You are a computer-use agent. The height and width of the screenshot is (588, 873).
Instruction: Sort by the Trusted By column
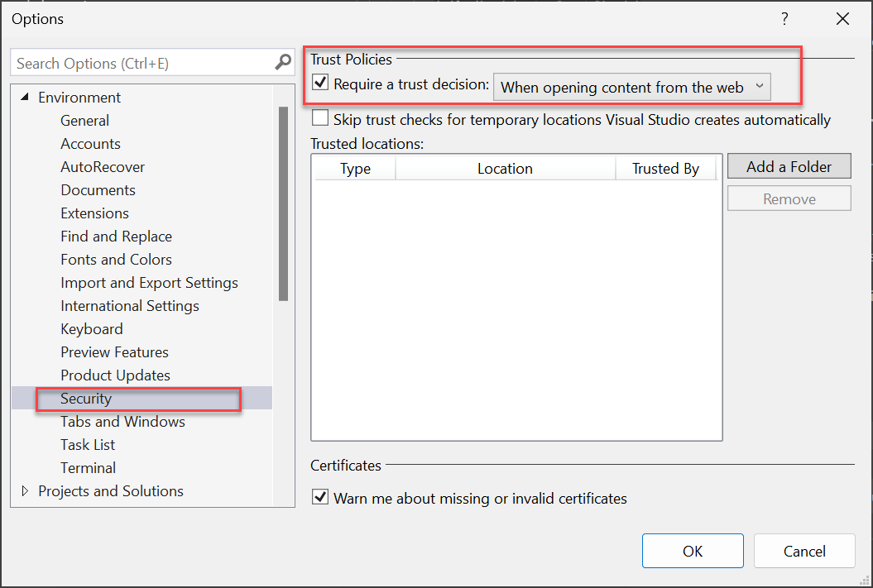665,168
